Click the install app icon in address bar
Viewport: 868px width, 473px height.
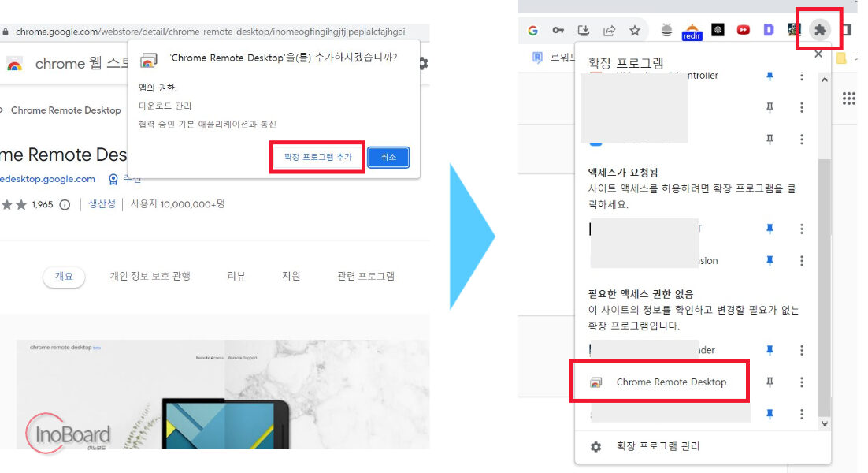pyautogui.click(x=584, y=31)
